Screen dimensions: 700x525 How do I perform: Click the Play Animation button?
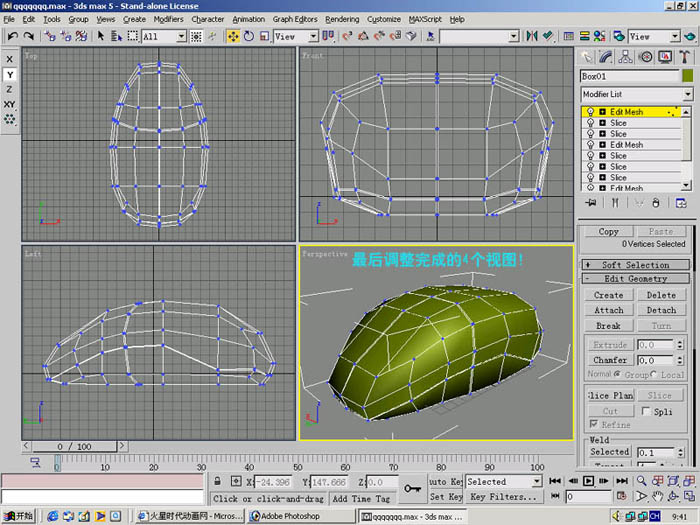tap(588, 481)
